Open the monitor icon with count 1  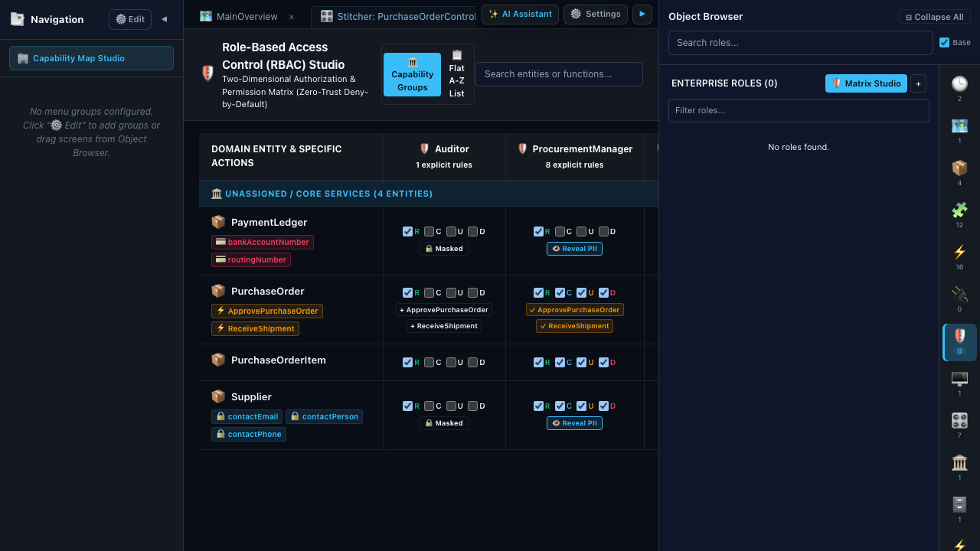coord(959,379)
